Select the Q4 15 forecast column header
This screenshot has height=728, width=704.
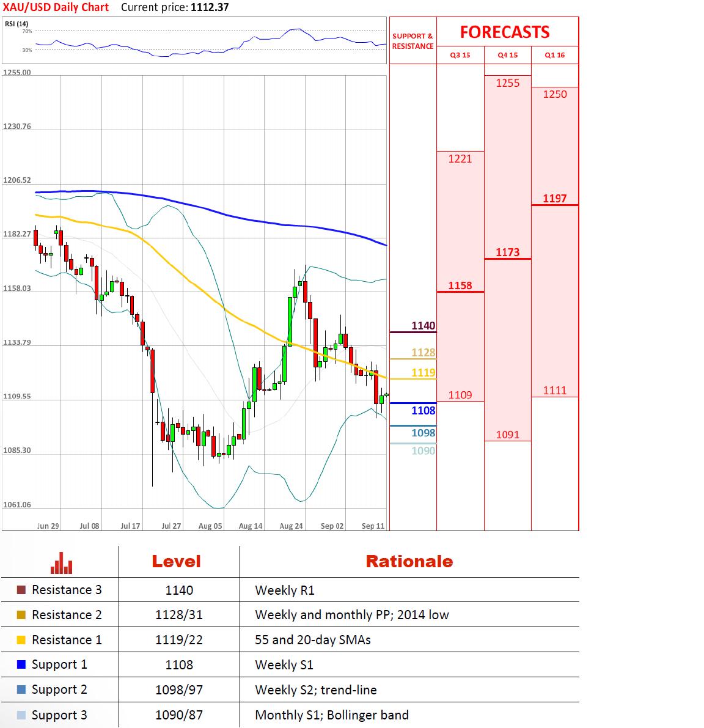508,55
